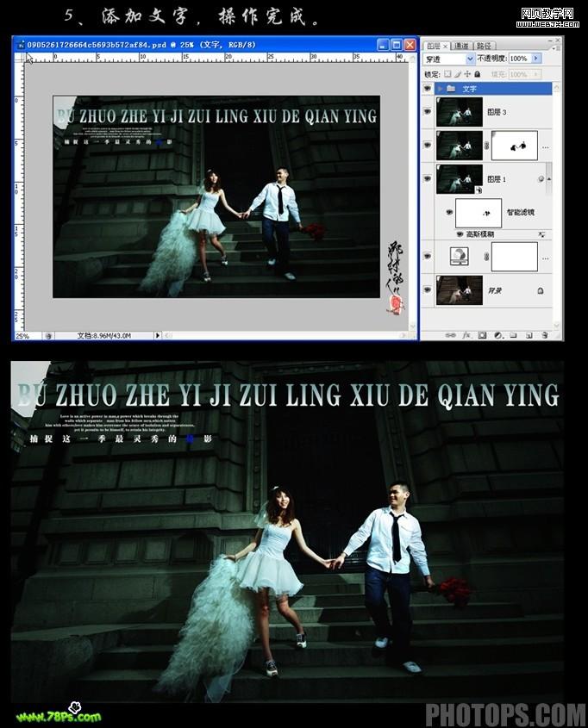588x728 pixels.
Task: Maximize the document window
Action: click(x=397, y=45)
